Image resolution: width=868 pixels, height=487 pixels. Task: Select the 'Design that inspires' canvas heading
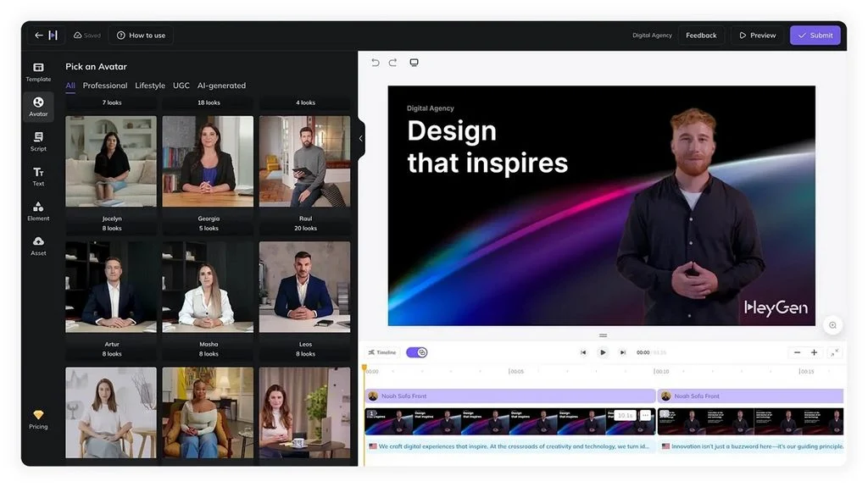487,147
